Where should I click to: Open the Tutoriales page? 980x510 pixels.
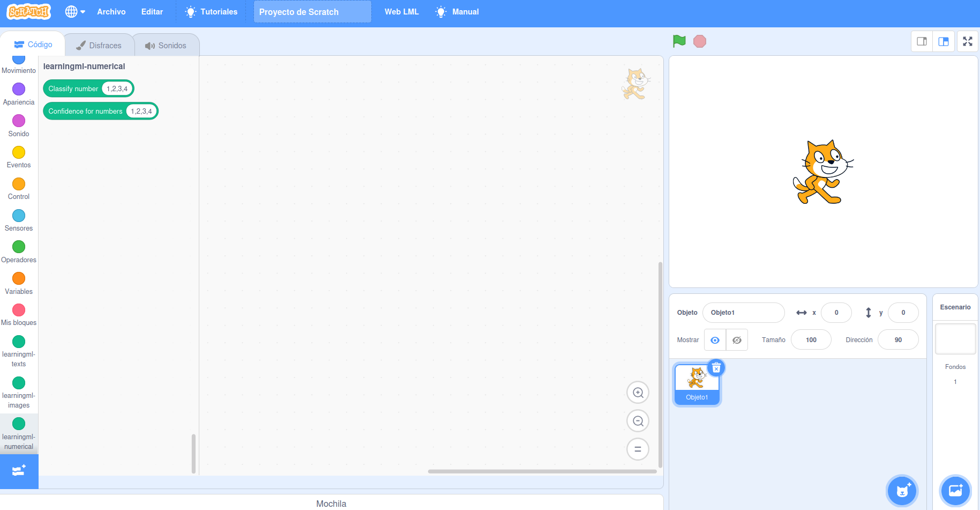[x=211, y=11]
